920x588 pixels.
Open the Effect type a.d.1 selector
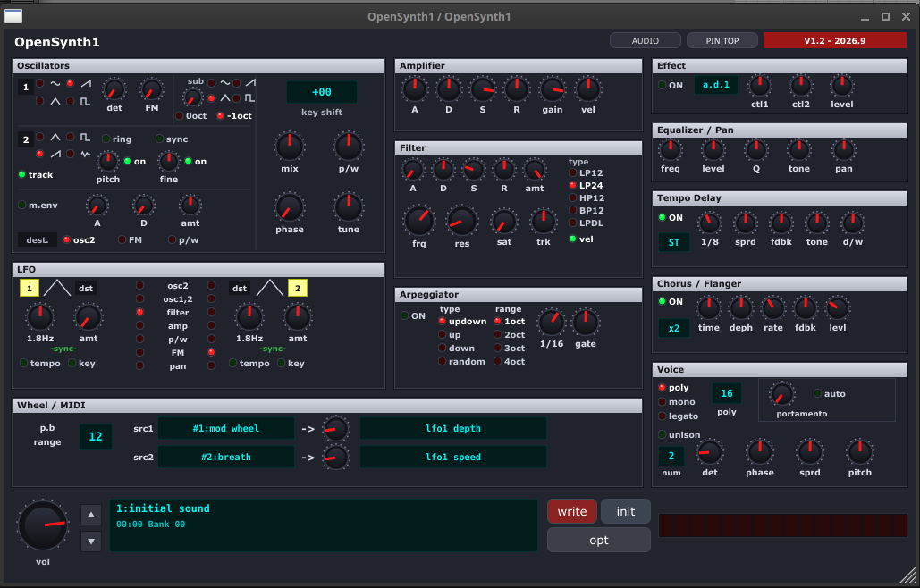(x=716, y=85)
